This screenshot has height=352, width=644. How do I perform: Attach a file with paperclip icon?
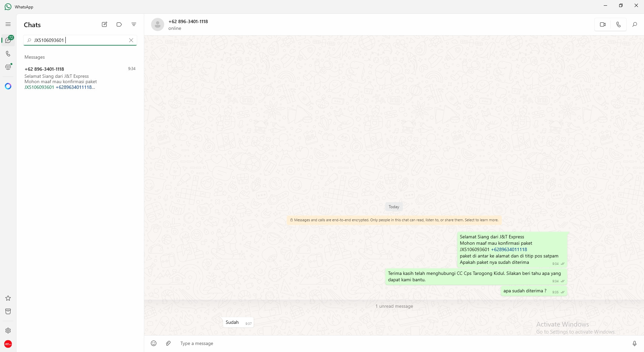pos(168,343)
